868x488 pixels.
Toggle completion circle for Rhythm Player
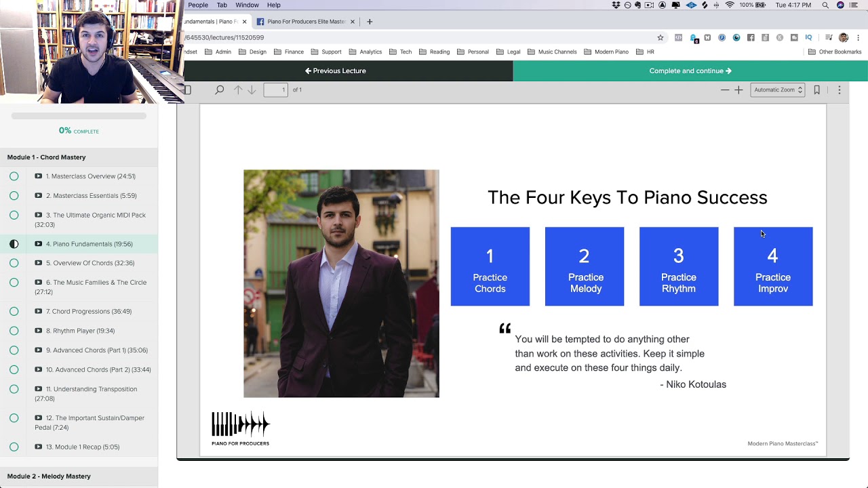click(14, 331)
